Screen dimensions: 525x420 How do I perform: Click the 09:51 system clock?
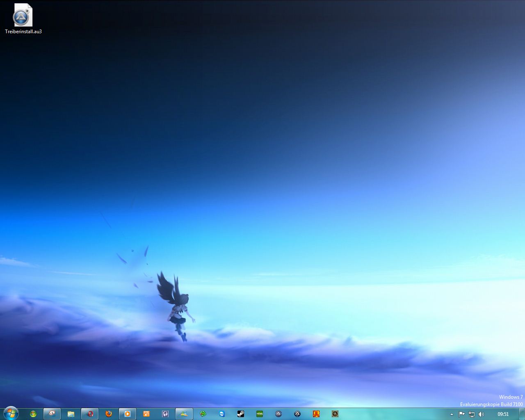[x=503, y=414]
